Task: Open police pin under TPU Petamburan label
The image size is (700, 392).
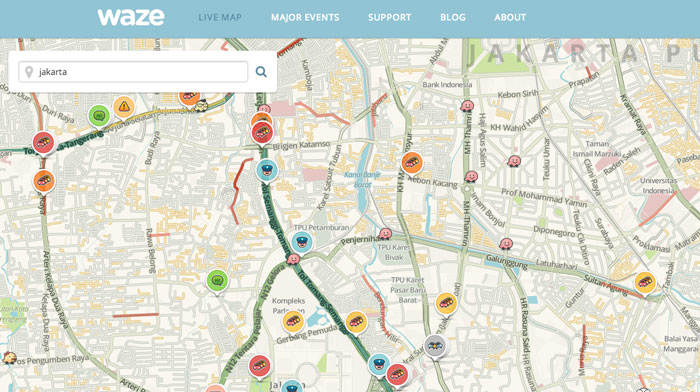Action: pos(302,242)
